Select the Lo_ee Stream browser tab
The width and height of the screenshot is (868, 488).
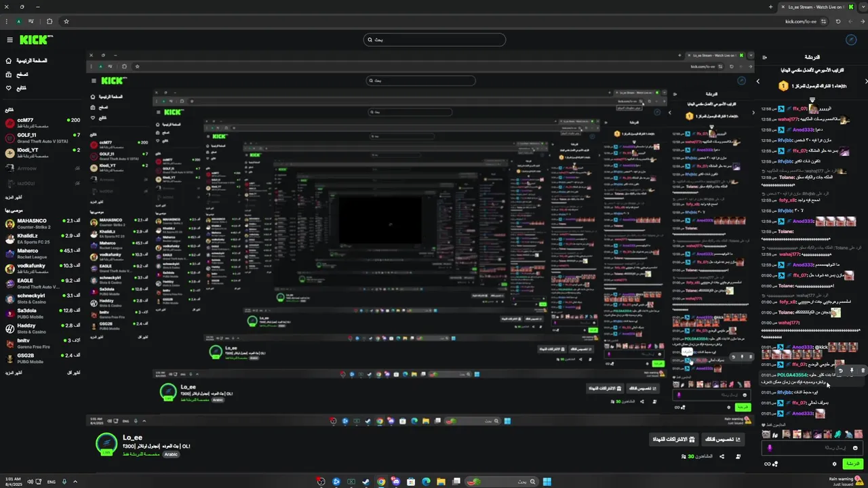(816, 7)
